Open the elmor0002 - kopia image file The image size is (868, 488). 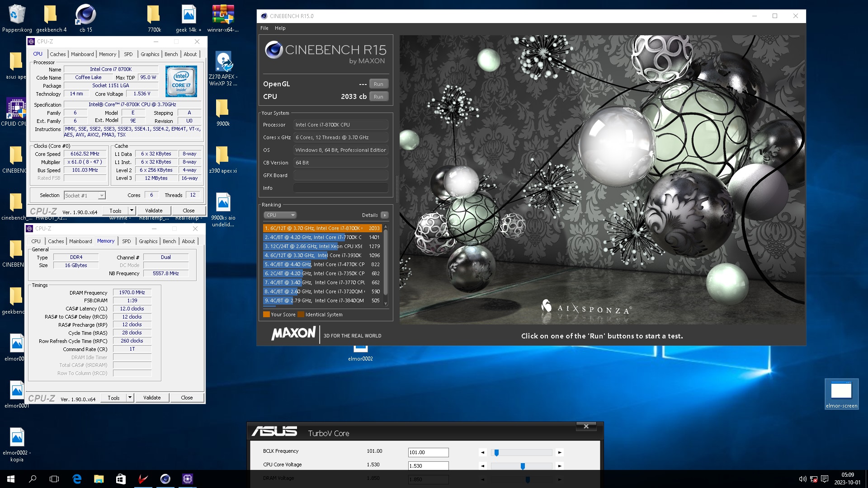[17, 445]
